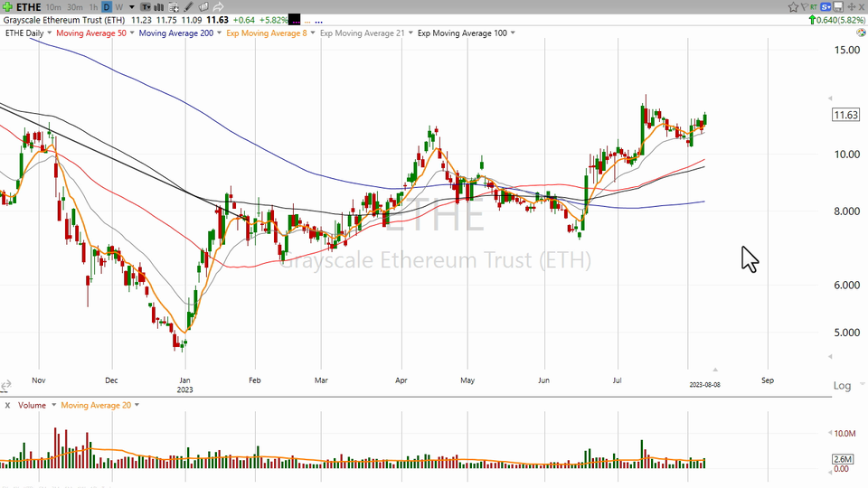Image resolution: width=868 pixels, height=488 pixels.
Task: Click the Exp Moving Average 100 label
Action: click(462, 33)
